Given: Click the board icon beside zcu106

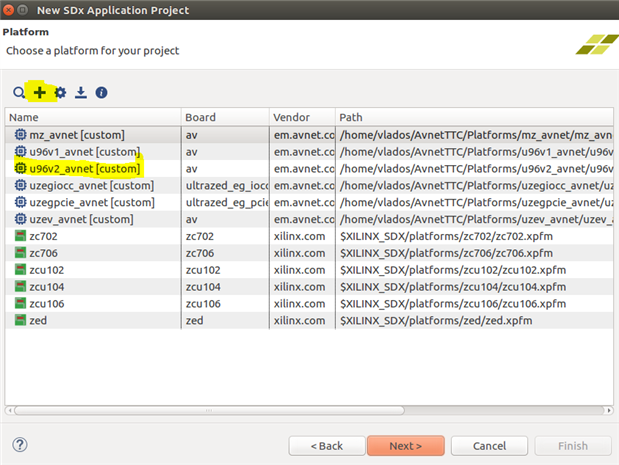Looking at the screenshot, I should [20, 303].
